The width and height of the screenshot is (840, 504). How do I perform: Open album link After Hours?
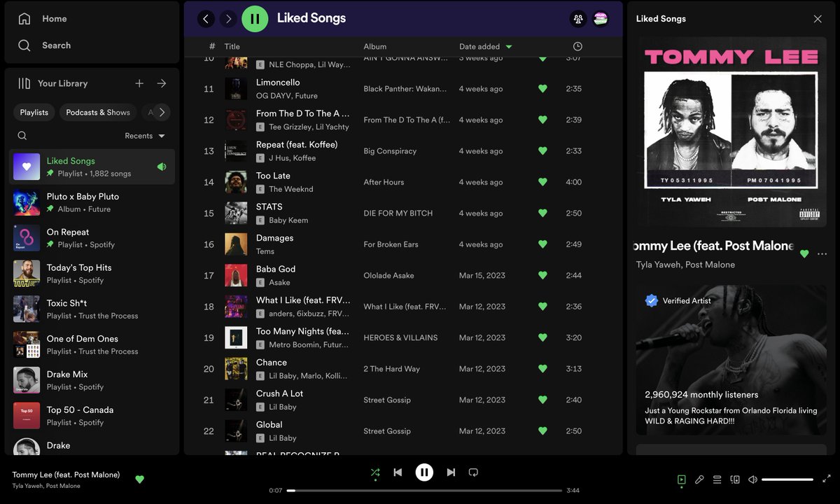click(x=384, y=182)
